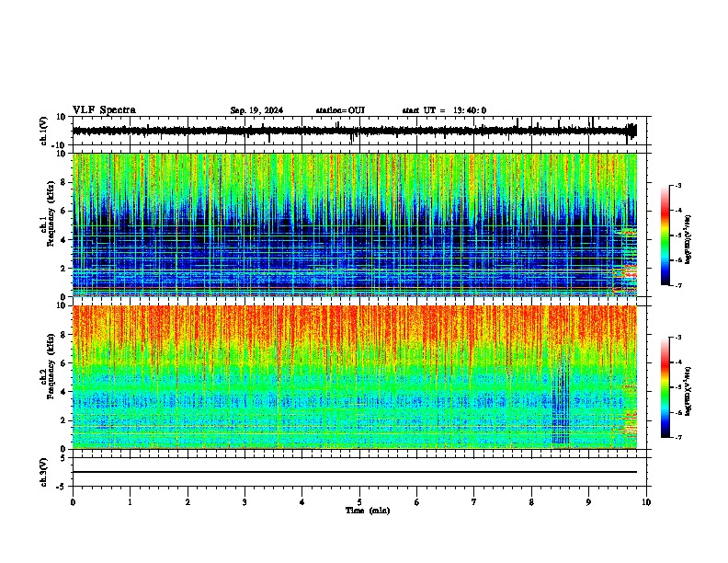728x563 pixels.
Task: Select the "start UT = 13:40: 0" text
Action: (x=444, y=110)
